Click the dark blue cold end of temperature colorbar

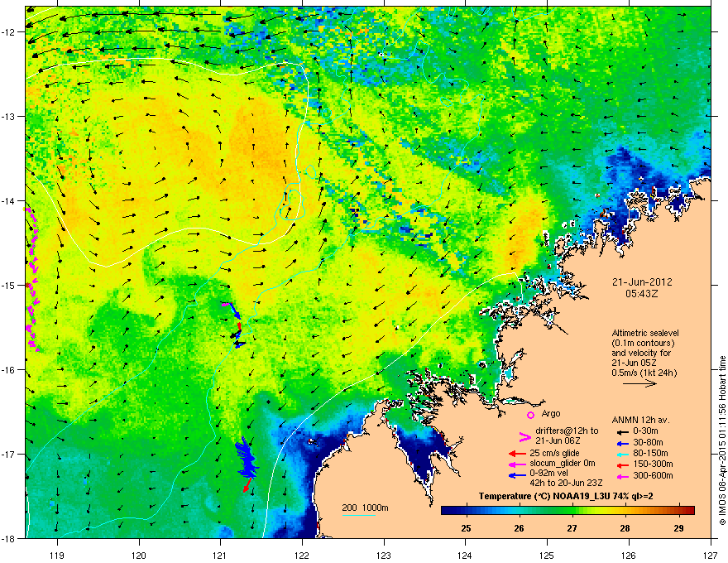tap(448, 511)
